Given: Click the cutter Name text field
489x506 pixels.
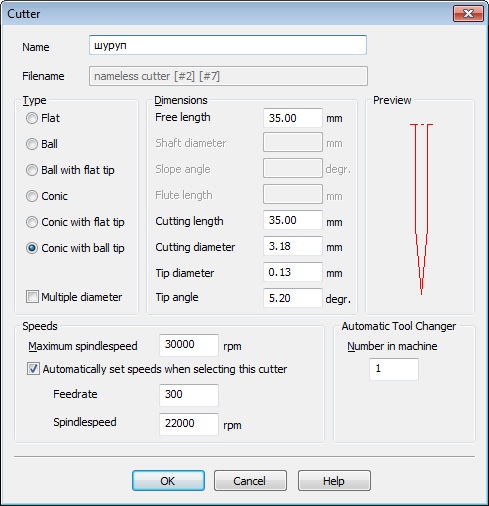Looking at the screenshot, I should [228, 45].
